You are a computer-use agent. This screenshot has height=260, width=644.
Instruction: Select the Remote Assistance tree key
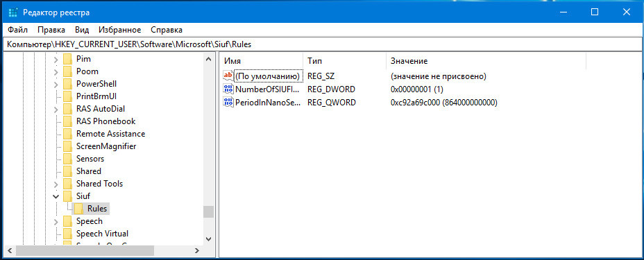110,134
